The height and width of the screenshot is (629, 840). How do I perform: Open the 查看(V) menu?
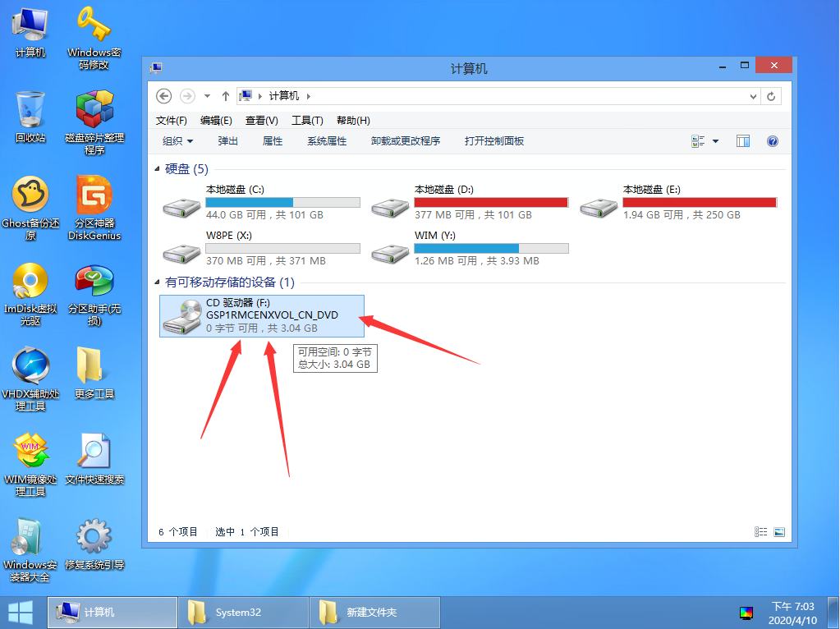pos(261,120)
